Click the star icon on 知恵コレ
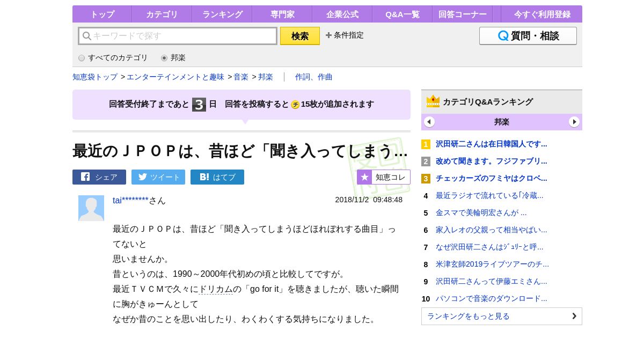The width and height of the screenshot is (644, 338). tap(364, 177)
